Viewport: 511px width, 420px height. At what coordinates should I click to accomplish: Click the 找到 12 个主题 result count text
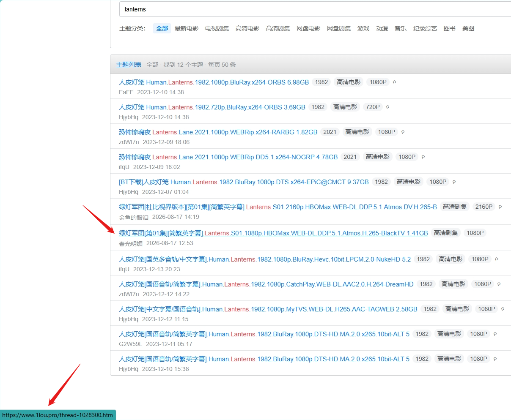(183, 65)
